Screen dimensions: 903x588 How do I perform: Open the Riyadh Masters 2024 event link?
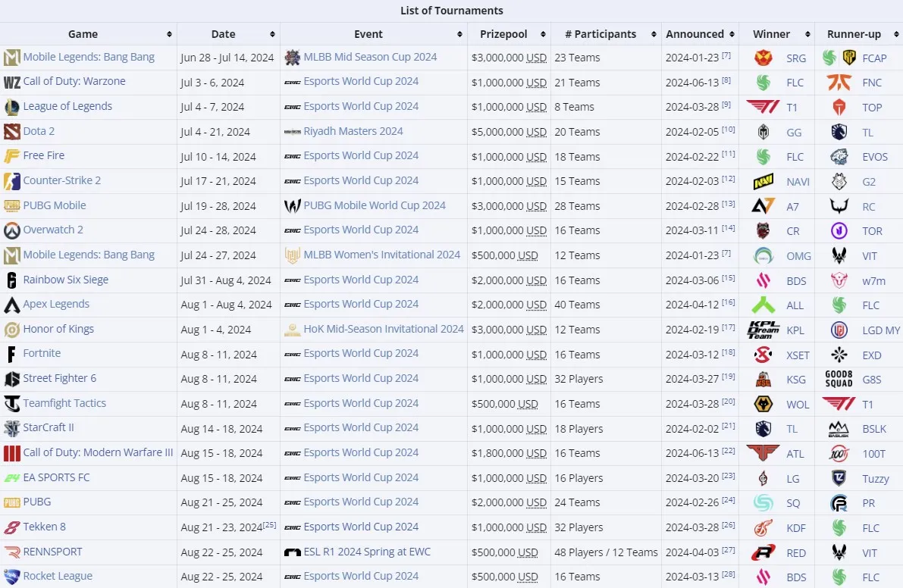353,131
